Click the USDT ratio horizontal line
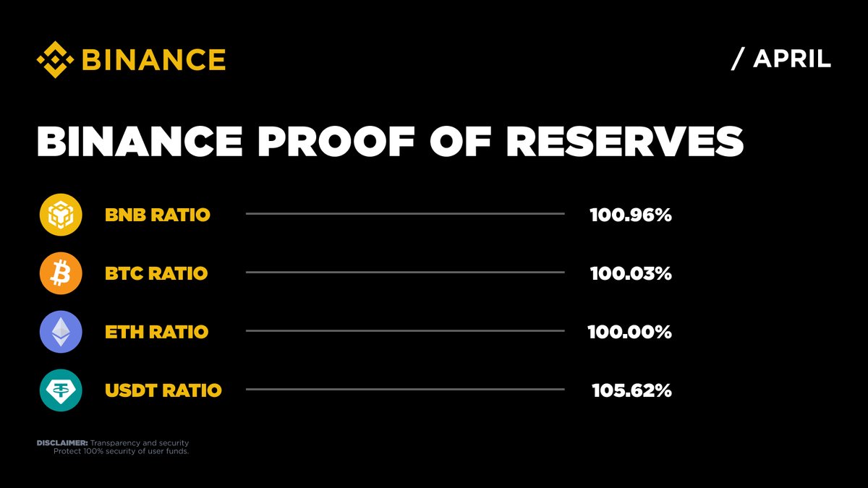The image size is (868, 488). pyautogui.click(x=404, y=390)
